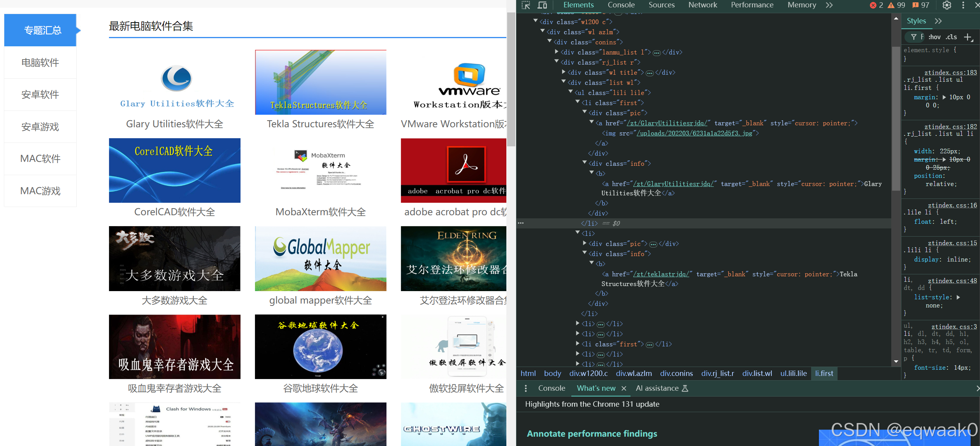The image size is (980, 446).
Task: Close the What's new drawer tab
Action: (624, 388)
